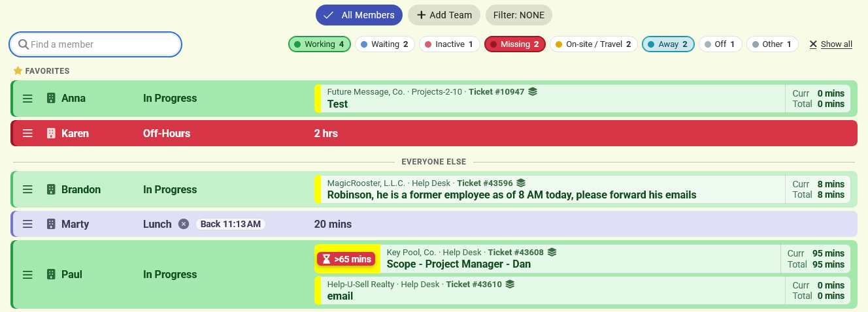868x312 pixels.
Task: Toggle the Inactive 1 status filter
Action: 449,44
